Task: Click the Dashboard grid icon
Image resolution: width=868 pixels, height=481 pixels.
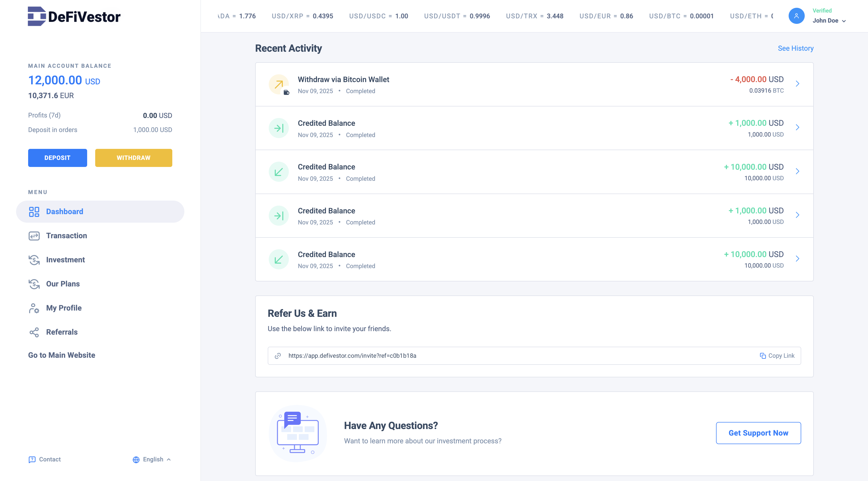Action: click(x=34, y=212)
